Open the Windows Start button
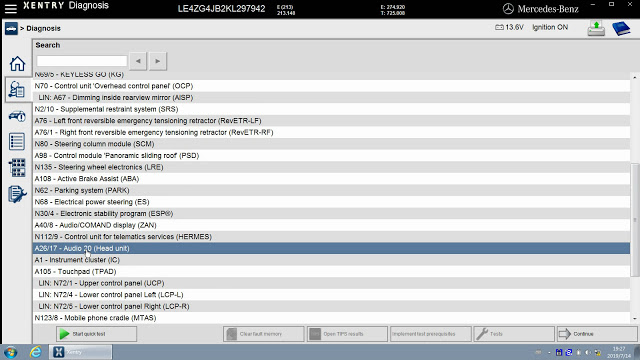This screenshot has width=640, height=360. (x=11, y=352)
